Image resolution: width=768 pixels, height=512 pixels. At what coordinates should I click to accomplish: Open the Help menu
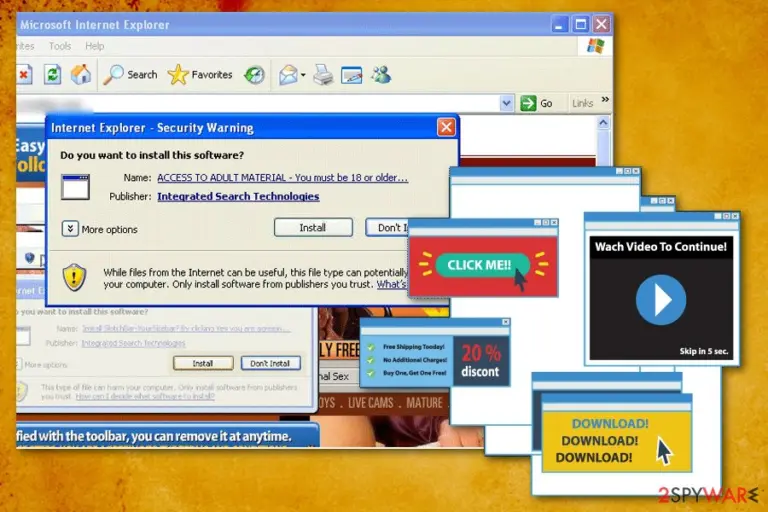(x=95, y=46)
